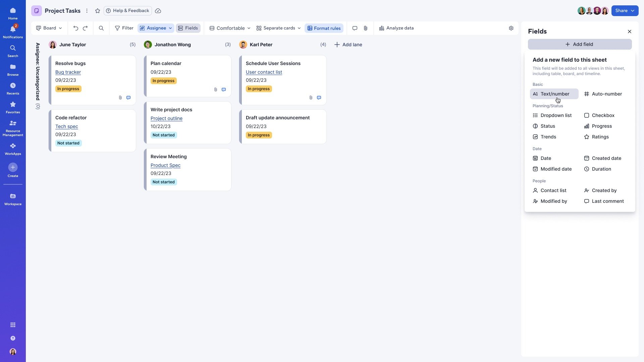Open the view settings gear icon
This screenshot has height=362, width=644.
coord(511,28)
